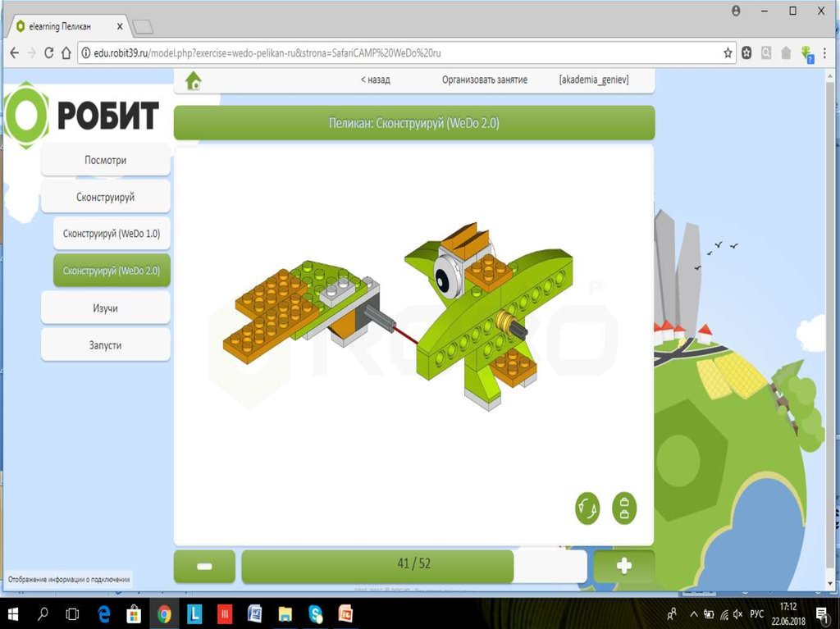
Task: Open Task View on taskbar
Action: (72, 614)
